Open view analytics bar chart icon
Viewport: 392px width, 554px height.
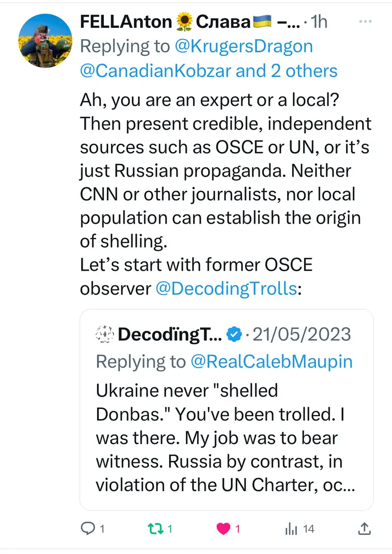coord(292,529)
